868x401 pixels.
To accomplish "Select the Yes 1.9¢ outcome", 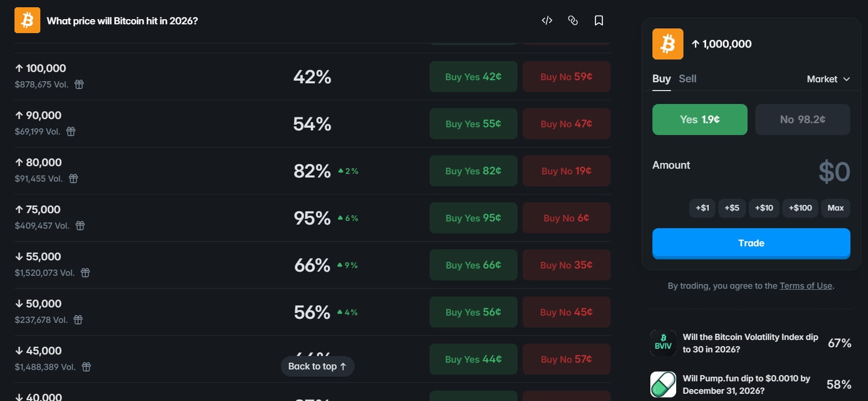I will 699,120.
